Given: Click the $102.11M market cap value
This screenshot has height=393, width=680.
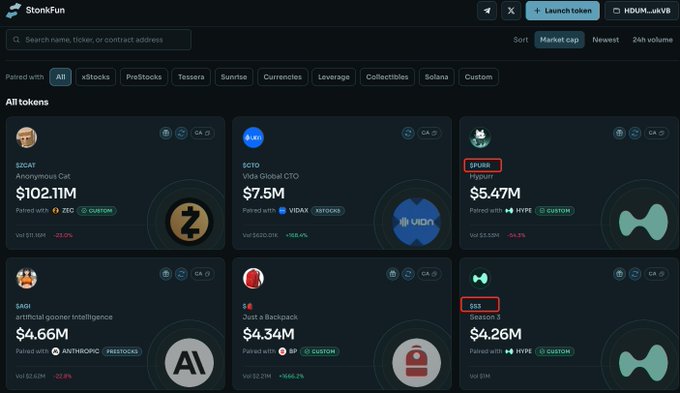Looking at the screenshot, I should [x=46, y=193].
